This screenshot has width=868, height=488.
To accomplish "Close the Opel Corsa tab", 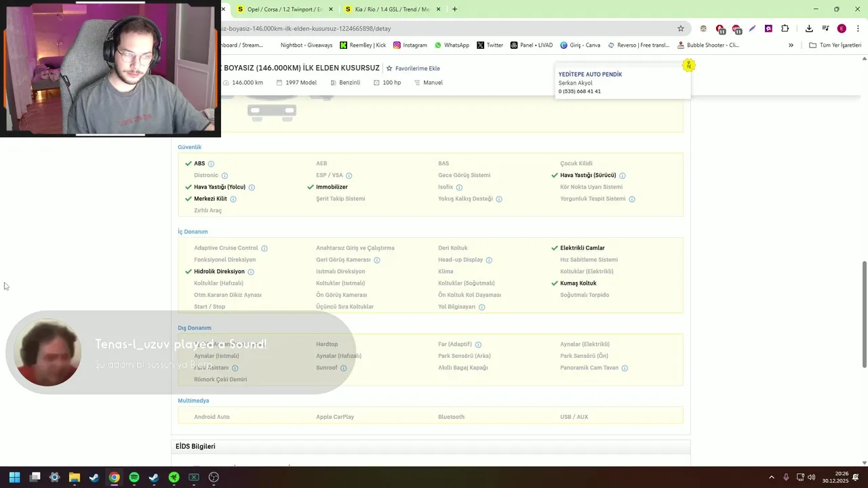I will (x=331, y=9).
